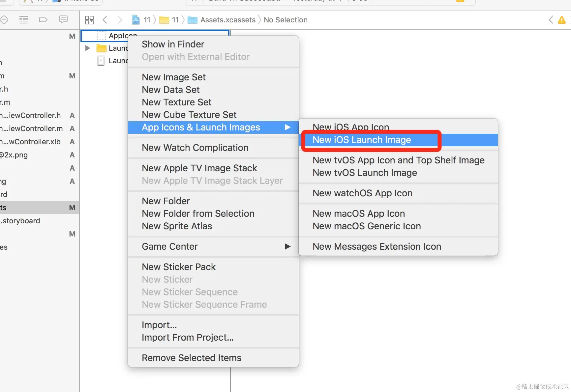
Task: Select New watchOS App Icon
Action: pos(398,193)
